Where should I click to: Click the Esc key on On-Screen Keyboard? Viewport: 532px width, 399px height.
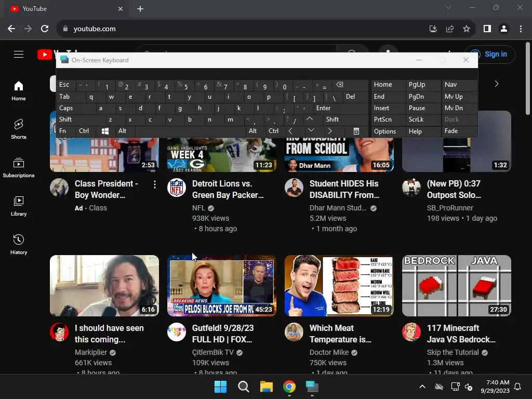[x=66, y=85]
